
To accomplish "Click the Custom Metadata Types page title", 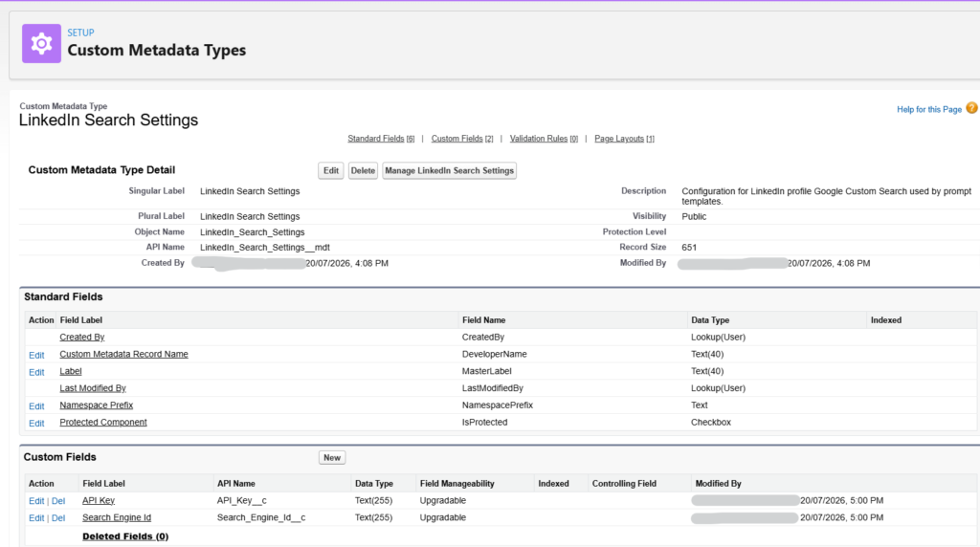I will (x=157, y=50).
